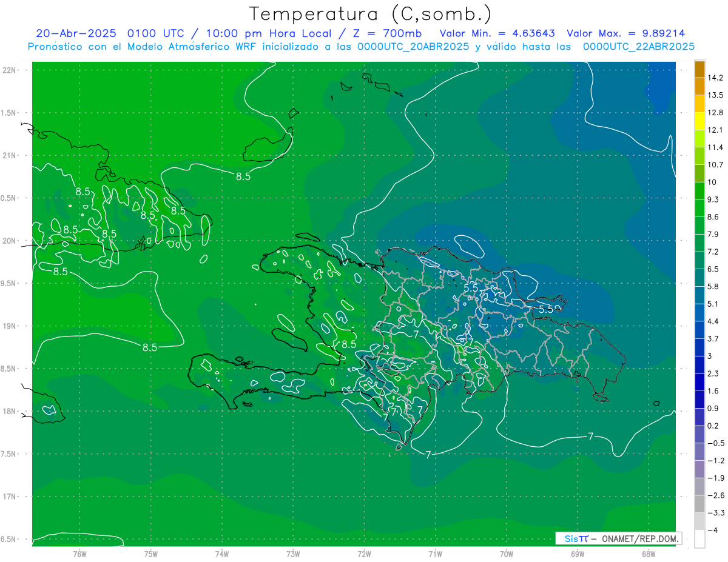
Task: Click the "75W" longitude axis label
Action: click(x=151, y=554)
